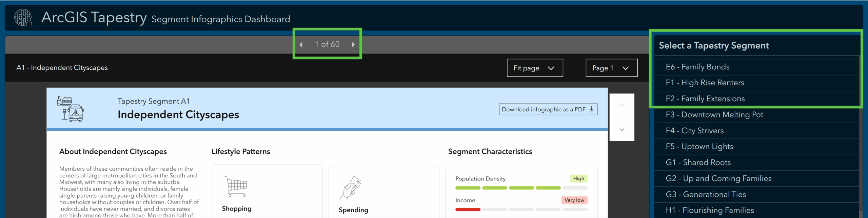868x218 pixels.
Task: Select the E6 - Family Bonds segment
Action: pos(697,67)
